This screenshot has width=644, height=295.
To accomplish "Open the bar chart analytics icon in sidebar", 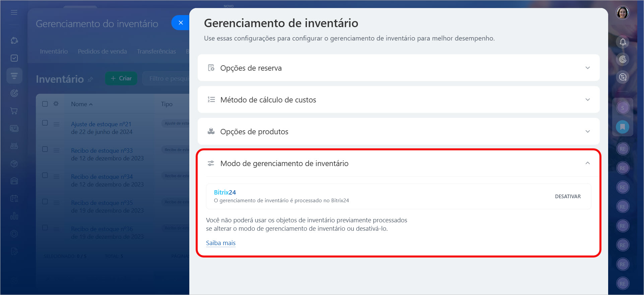I will coord(14,216).
